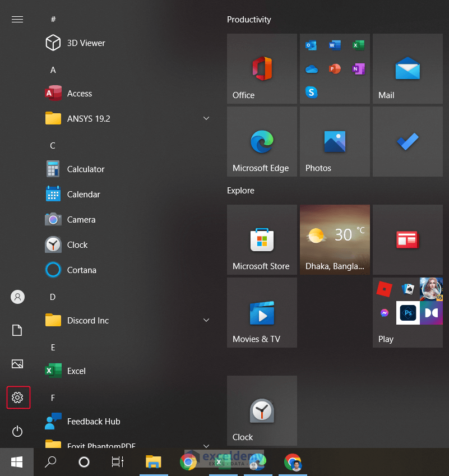Jump to letter group A header
The height and width of the screenshot is (476, 449).
[x=53, y=70]
